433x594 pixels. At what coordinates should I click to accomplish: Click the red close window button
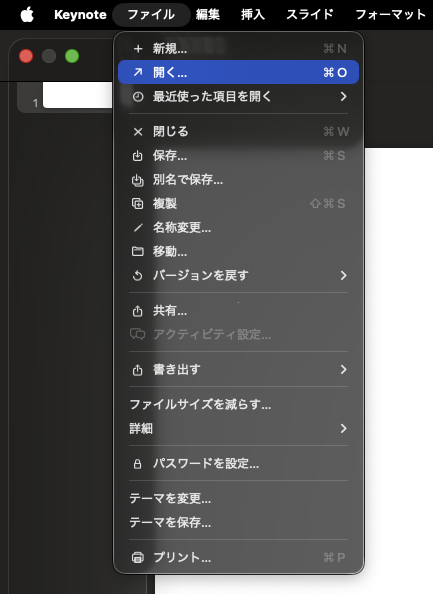pyautogui.click(x=26, y=56)
